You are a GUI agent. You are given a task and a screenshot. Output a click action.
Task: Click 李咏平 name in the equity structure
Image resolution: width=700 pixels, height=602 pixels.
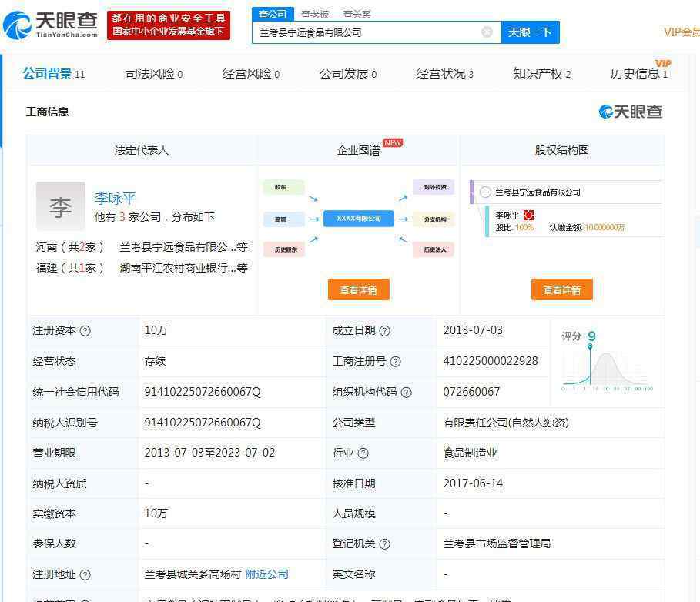coord(507,215)
